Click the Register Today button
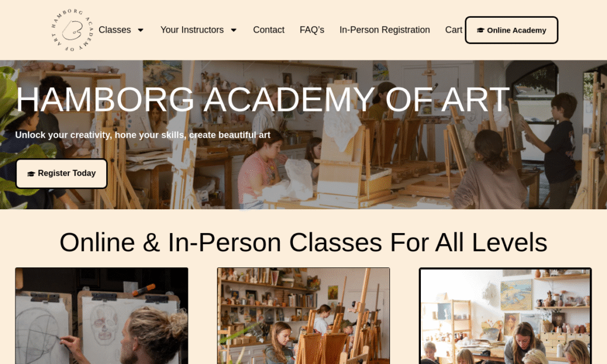The height and width of the screenshot is (364, 607). [x=62, y=174]
